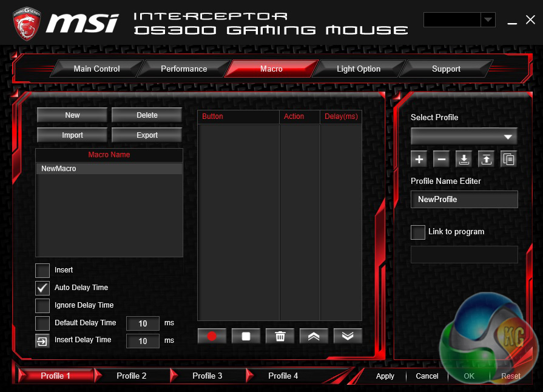Switch to Performance tab
The image size is (543, 392).
click(x=184, y=69)
